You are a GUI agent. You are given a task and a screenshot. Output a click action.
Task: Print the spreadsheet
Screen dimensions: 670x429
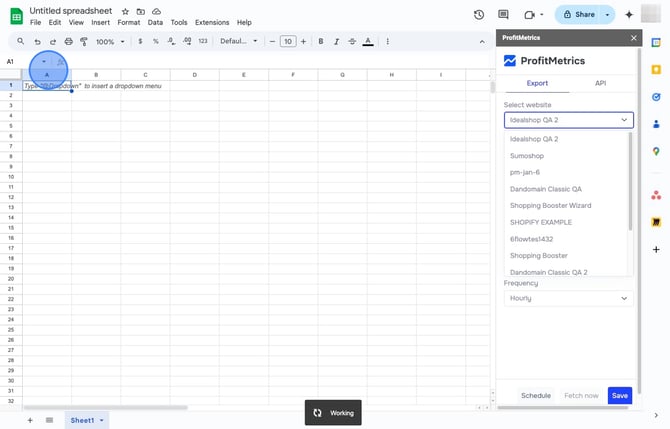(68, 41)
